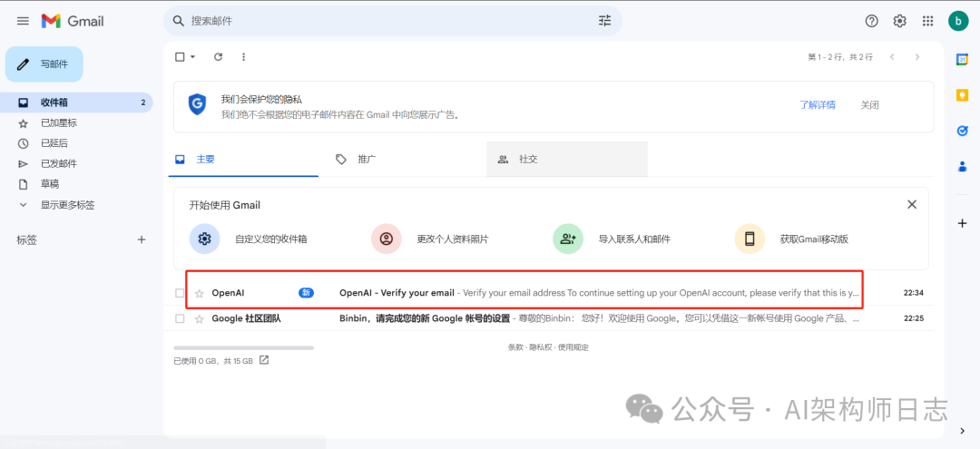980x449 pixels.
Task: Click the storage usage bar
Action: pyautogui.click(x=243, y=347)
